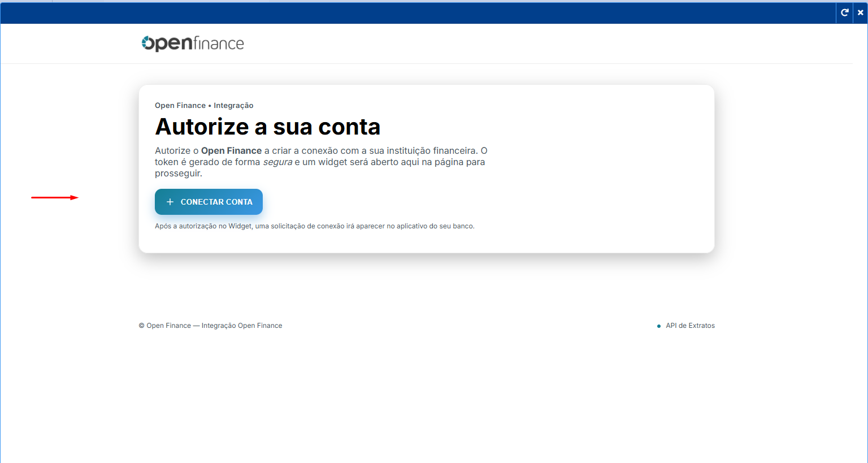The image size is (868, 463).
Task: Click the word "open" in the logo
Action: click(168, 44)
